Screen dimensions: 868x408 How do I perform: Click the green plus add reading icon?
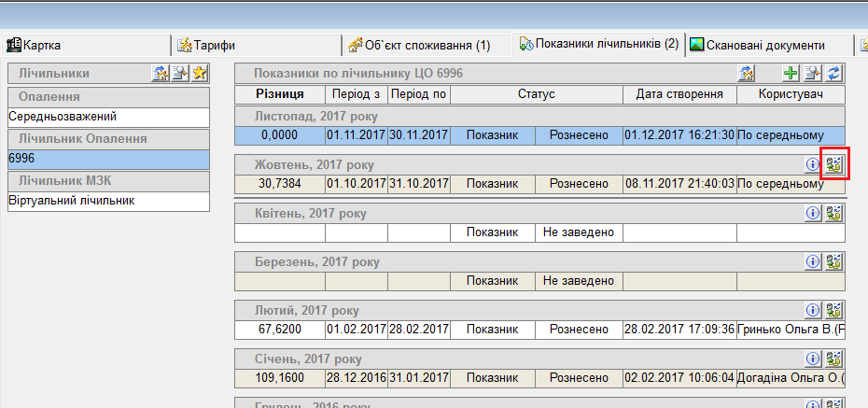pyautogui.click(x=791, y=73)
